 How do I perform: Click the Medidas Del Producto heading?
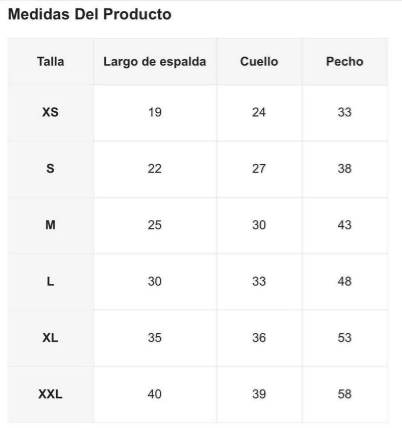[x=89, y=14]
